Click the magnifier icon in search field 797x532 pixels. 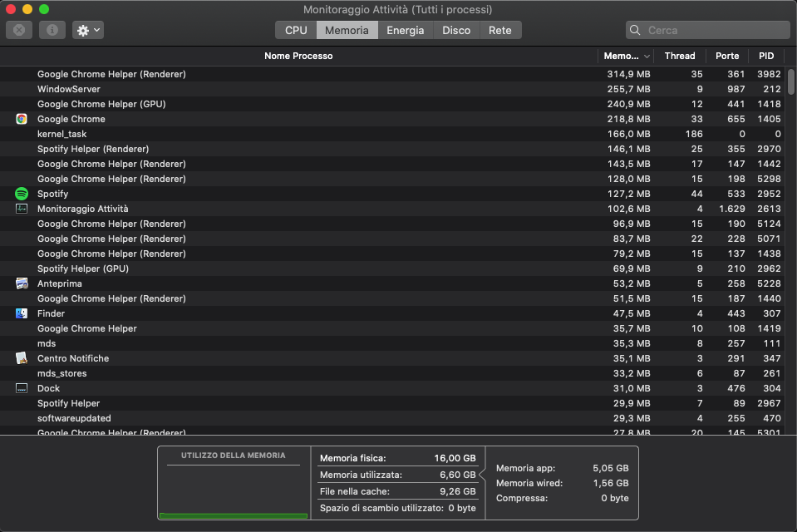pos(635,30)
